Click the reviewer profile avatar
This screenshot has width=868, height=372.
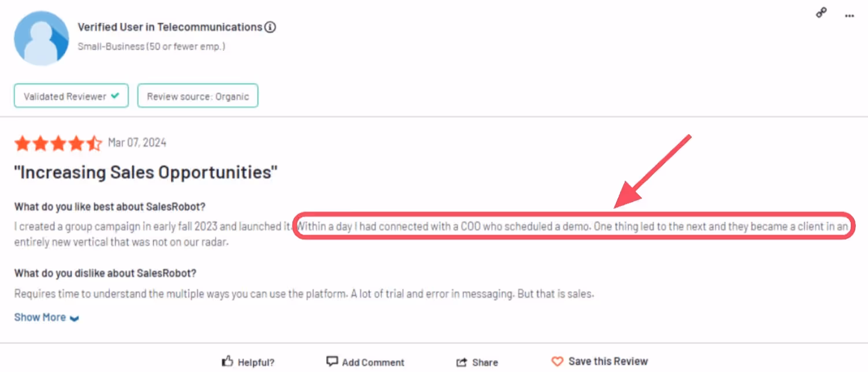[x=42, y=38]
